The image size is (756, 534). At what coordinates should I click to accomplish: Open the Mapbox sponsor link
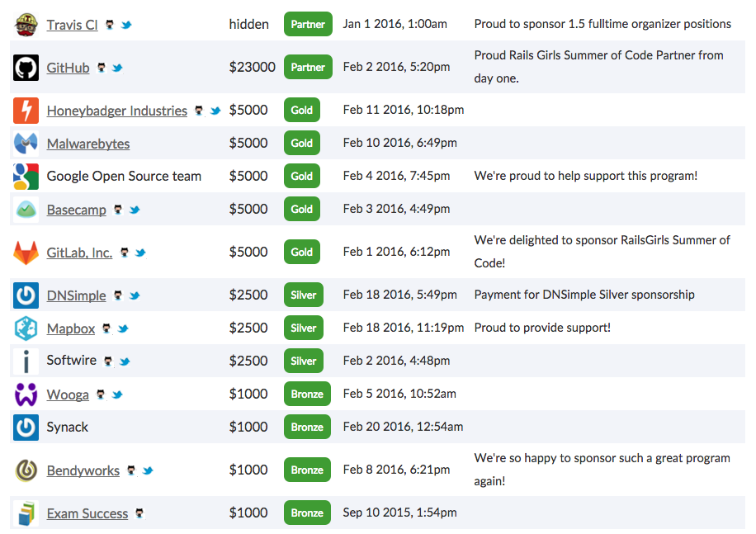pos(71,328)
